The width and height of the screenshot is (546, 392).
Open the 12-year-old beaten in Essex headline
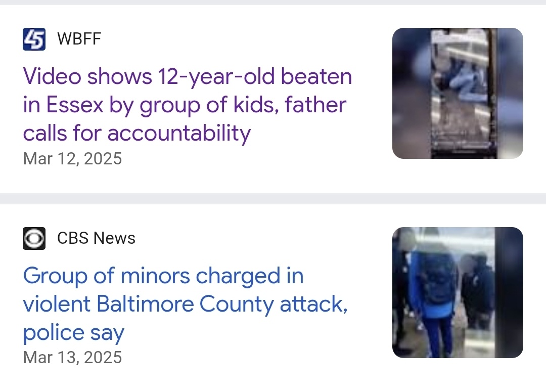187,105
